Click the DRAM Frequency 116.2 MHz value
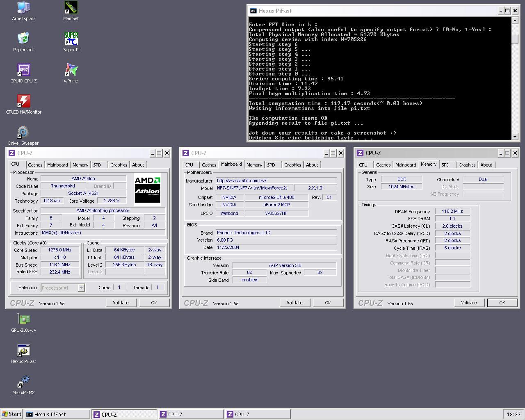The image size is (525, 420). coord(452,212)
